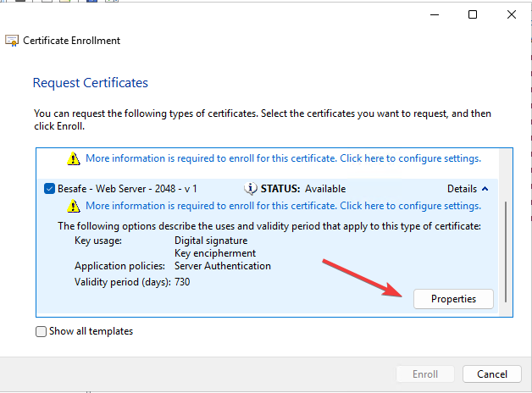
Task: Click the warning icon beside the first configure link
Action: pyautogui.click(x=74, y=158)
